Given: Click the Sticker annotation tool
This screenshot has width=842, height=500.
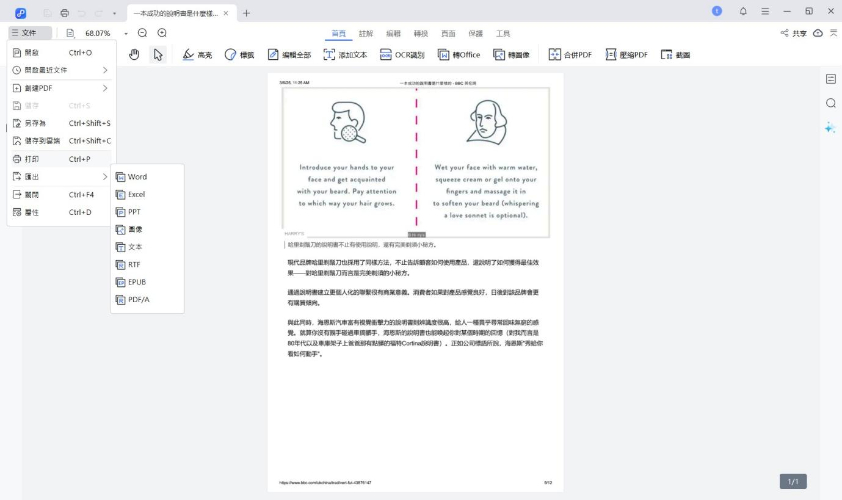Looking at the screenshot, I should tap(239, 55).
